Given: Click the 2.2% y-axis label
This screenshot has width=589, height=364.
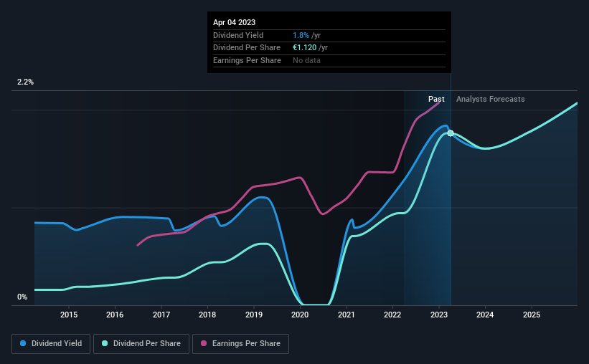Looking at the screenshot, I should [25, 82].
